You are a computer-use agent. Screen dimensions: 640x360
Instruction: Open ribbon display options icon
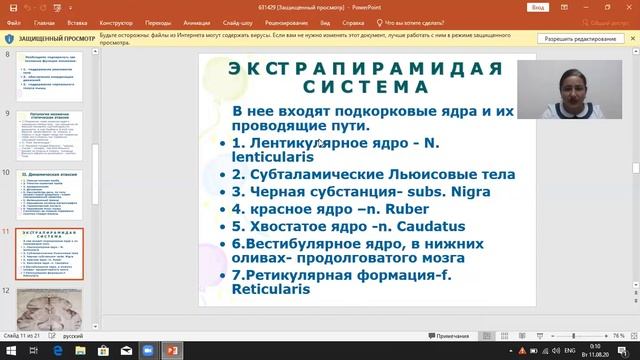(564, 7)
